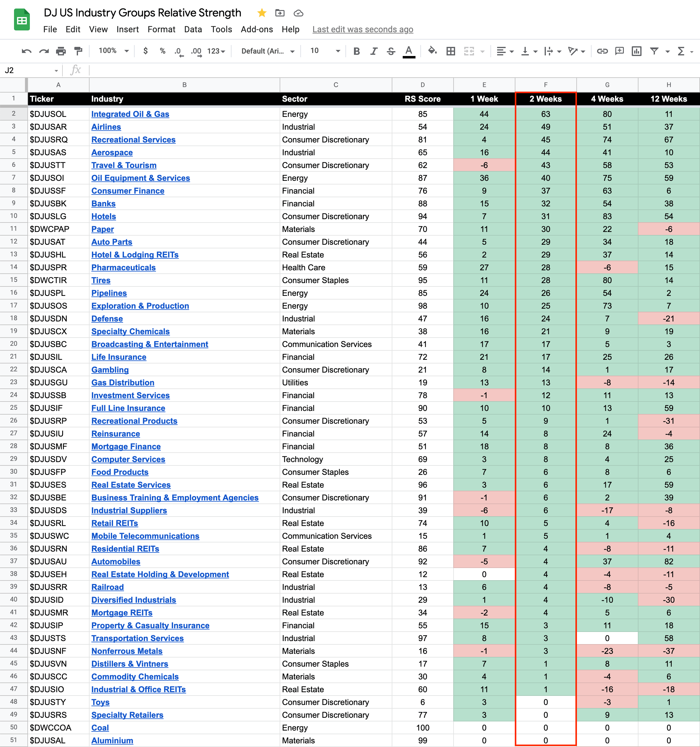Open the Format menu
The image size is (700, 747).
tap(161, 29)
